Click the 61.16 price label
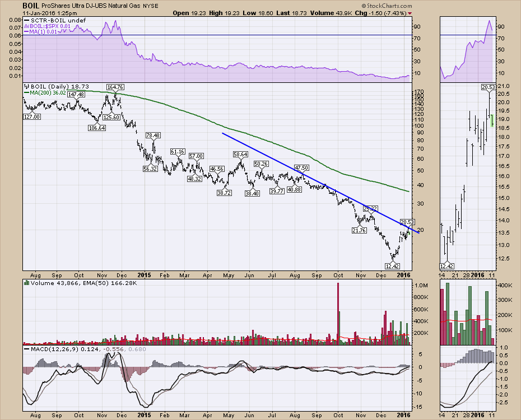The height and width of the screenshot is (420, 521). click(x=178, y=151)
